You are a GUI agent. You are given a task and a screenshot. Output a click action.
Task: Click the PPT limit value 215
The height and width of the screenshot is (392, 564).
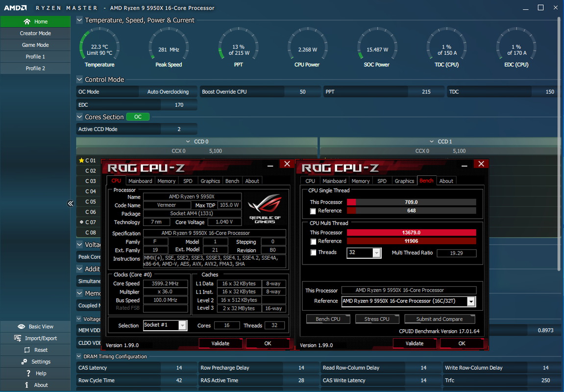426,92
